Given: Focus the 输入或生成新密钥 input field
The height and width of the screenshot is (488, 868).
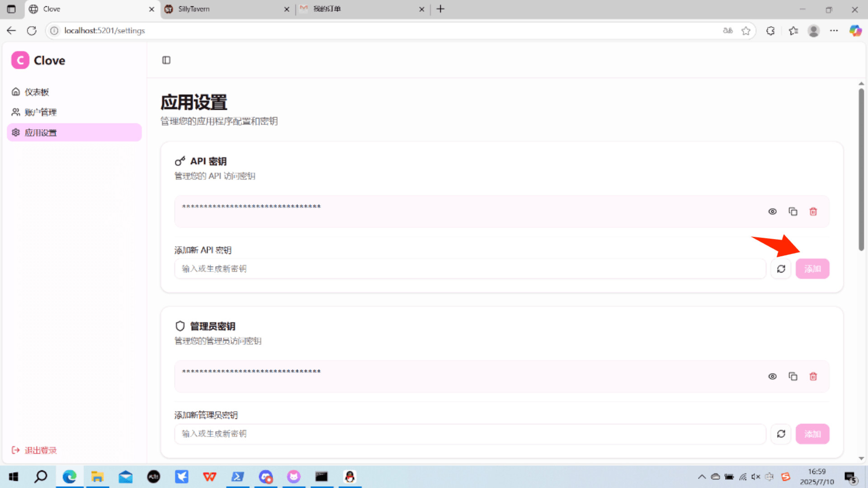Looking at the screenshot, I should coord(470,268).
